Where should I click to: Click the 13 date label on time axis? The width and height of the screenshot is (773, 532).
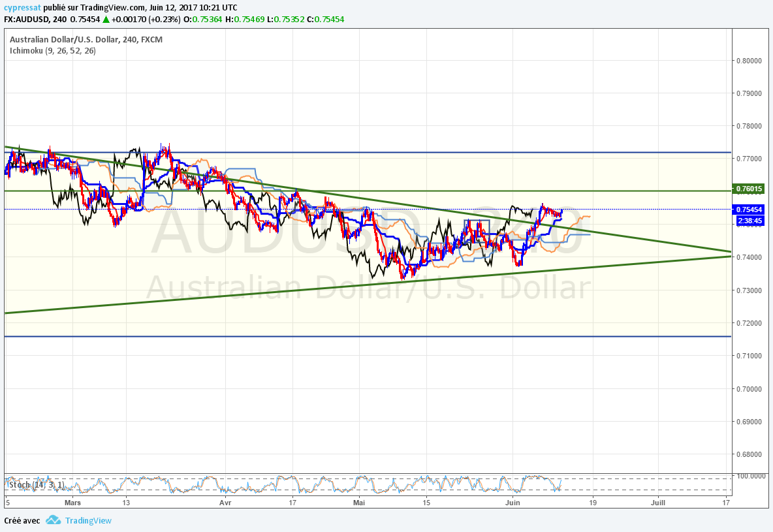[126, 503]
